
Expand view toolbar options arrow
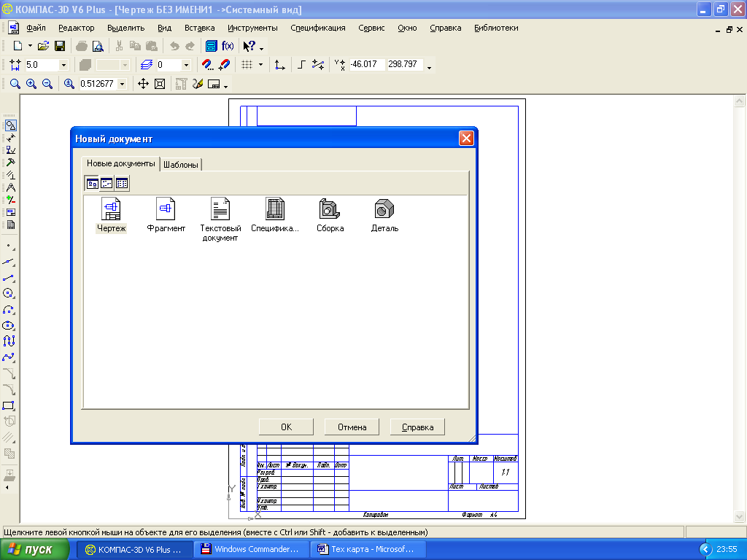pos(226,87)
